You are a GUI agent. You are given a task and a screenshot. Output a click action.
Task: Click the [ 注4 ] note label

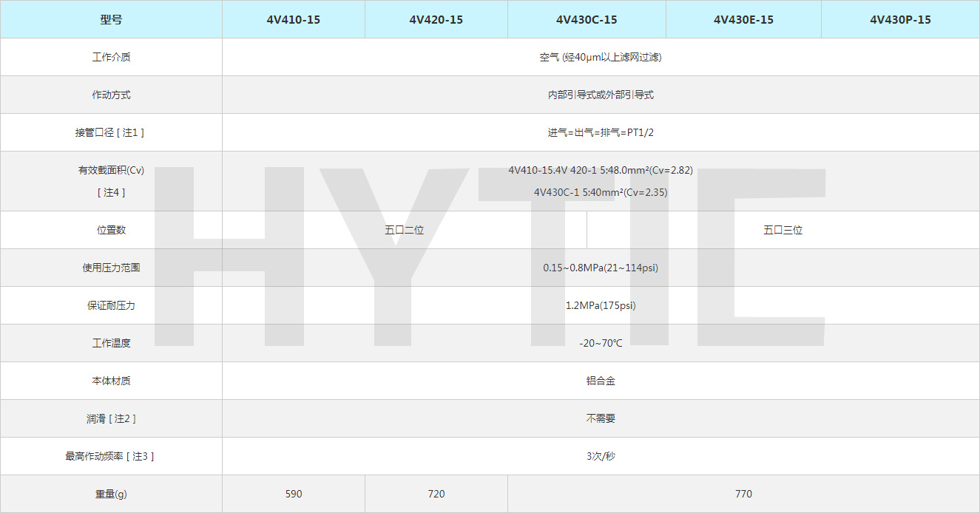111,192
